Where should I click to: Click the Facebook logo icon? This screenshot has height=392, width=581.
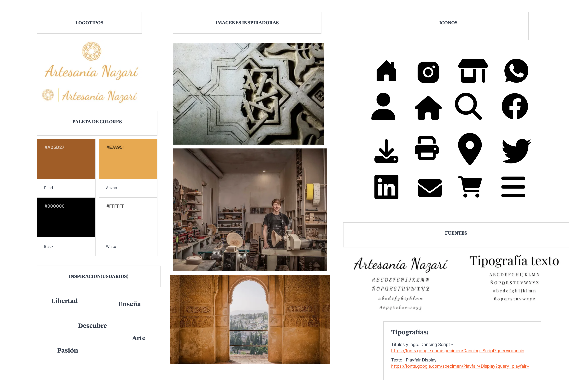514,106
